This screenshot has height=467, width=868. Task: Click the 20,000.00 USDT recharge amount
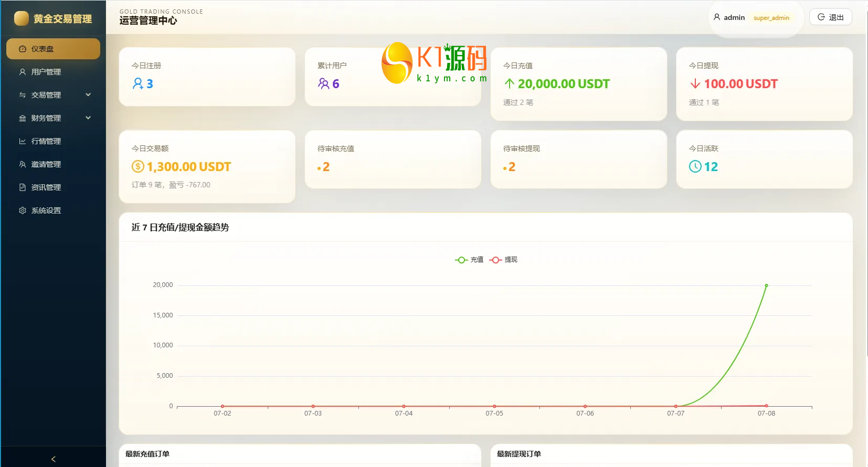564,83
